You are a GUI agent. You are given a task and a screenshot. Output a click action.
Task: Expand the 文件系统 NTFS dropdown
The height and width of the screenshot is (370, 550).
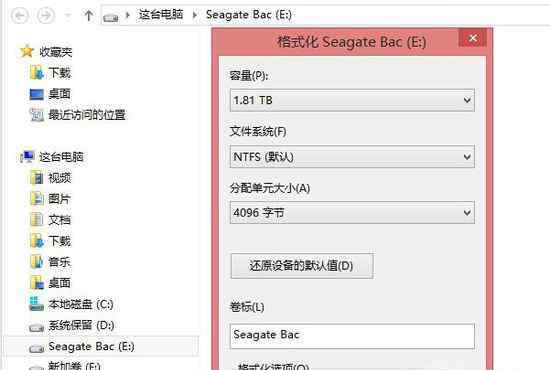[x=352, y=156]
